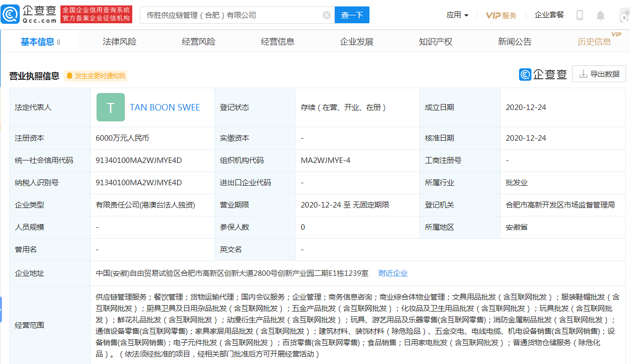This screenshot has height=364, width=630.
Task: Click the 6000万元人民币 registered capital value
Action: click(122, 138)
